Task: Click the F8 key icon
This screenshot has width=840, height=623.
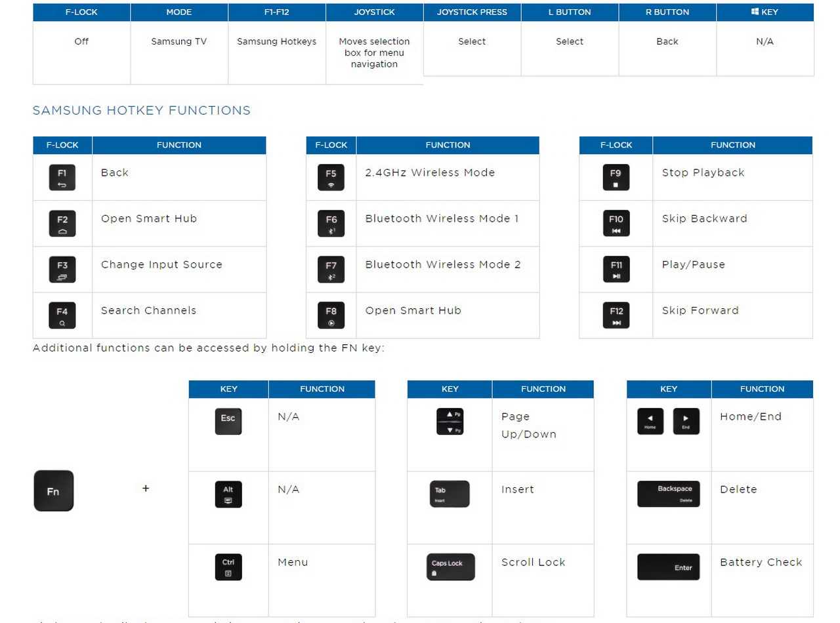Action: coord(331,315)
